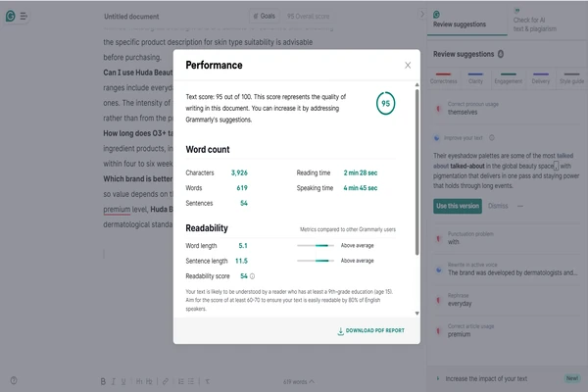This screenshot has height=392, width=588.
Task: Click the suggestions count badge icon
Action: tap(501, 54)
